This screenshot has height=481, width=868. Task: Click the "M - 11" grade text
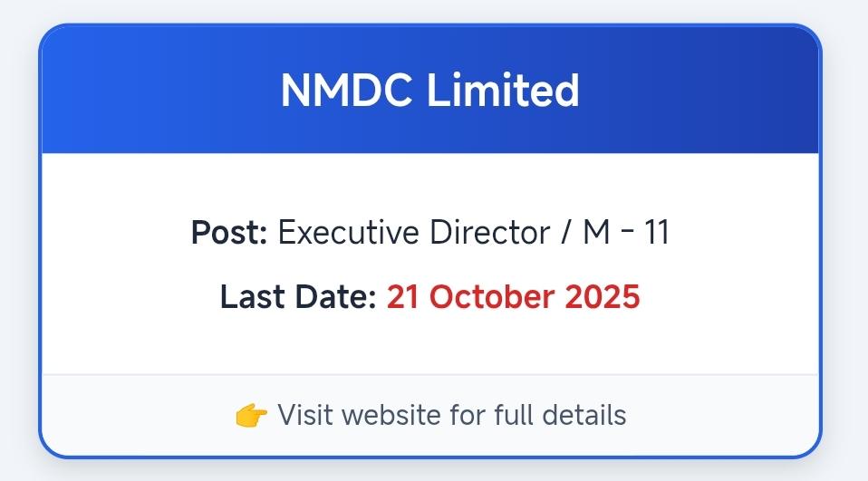tap(625, 233)
